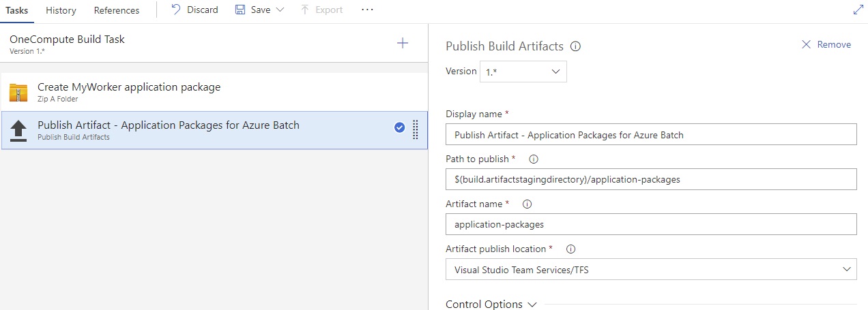Click the info icon beside Publish Build Artifacts

tap(575, 46)
